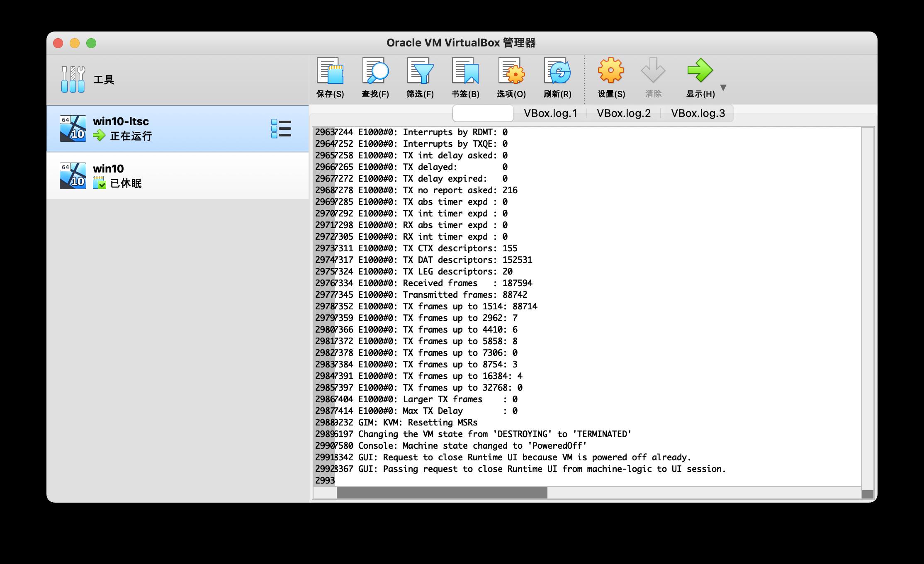Click the Show (显示) green arrow icon
Viewport: 924px width, 564px height.
[x=700, y=70]
